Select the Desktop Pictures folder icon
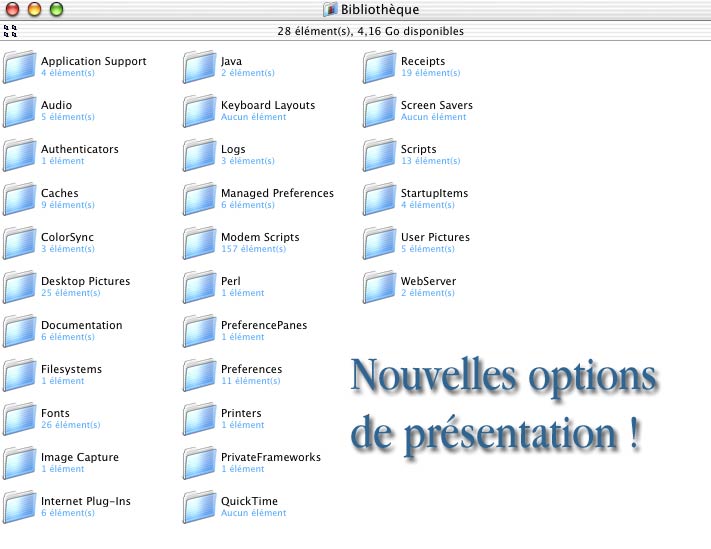 coord(19,287)
